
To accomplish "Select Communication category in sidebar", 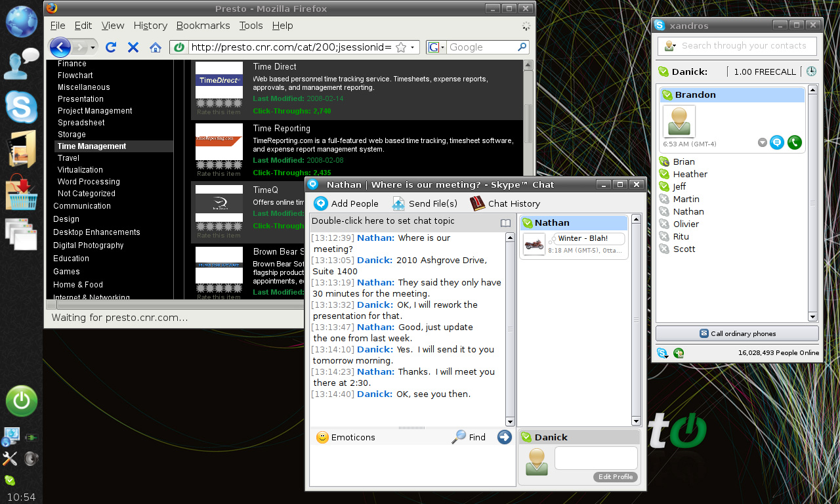I will (82, 206).
